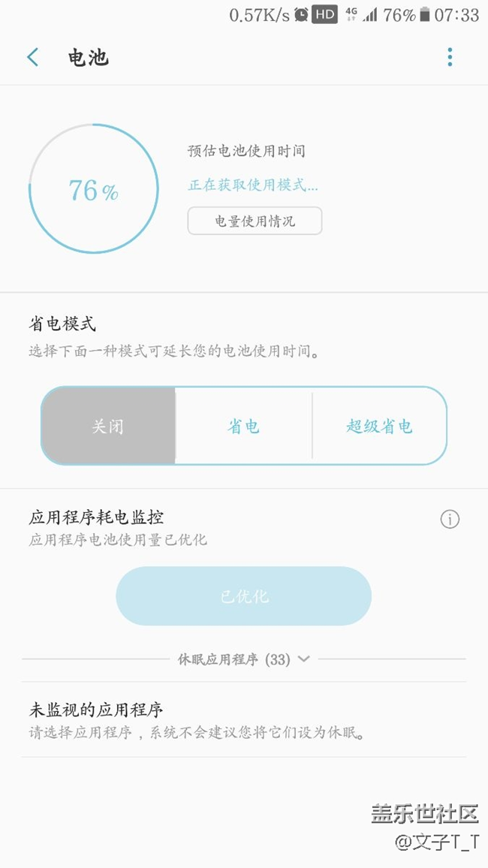Tap the back arrow to leave battery settings
This screenshot has width=488, height=868.
coord(32,56)
